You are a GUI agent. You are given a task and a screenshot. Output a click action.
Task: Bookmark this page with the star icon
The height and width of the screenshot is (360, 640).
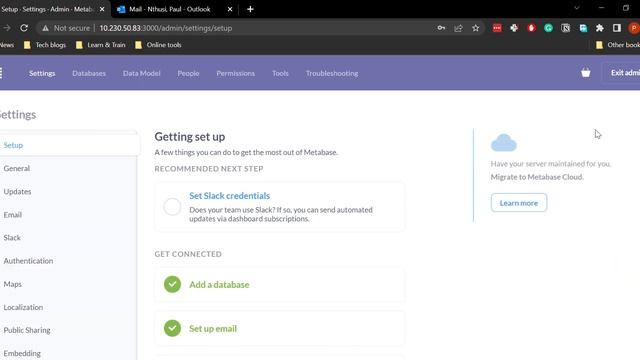tap(476, 28)
